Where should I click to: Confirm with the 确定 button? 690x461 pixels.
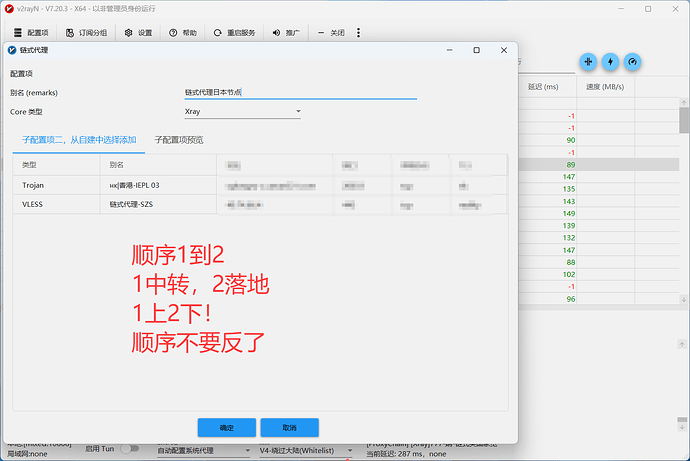point(227,428)
